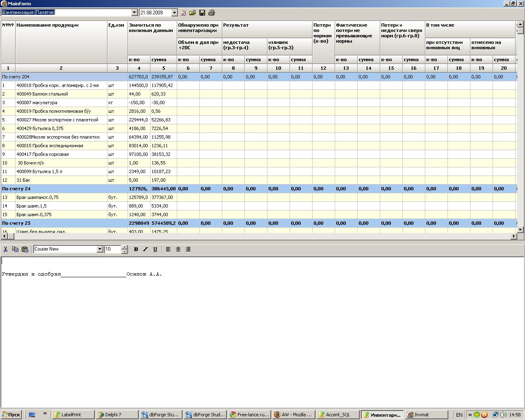Viewport: 525px width, 420px height.
Task: Click the clipboard checklist icon in top toolbar
Action: coord(183,13)
